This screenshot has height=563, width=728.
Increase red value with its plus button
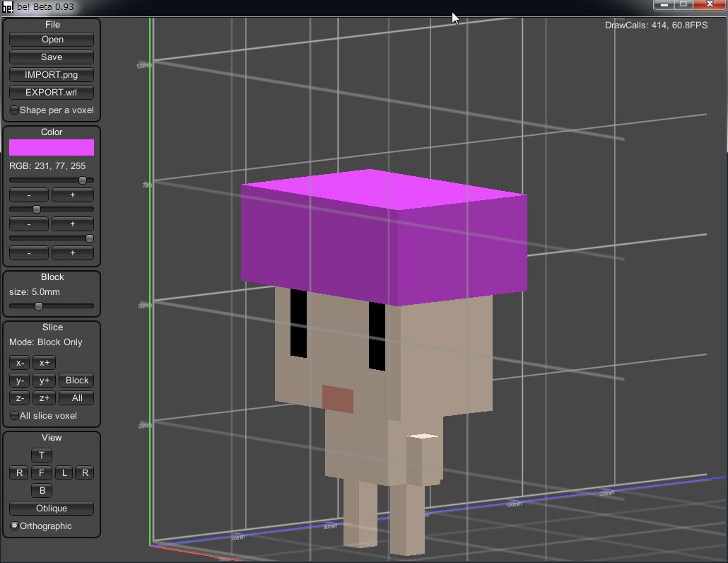click(72, 195)
